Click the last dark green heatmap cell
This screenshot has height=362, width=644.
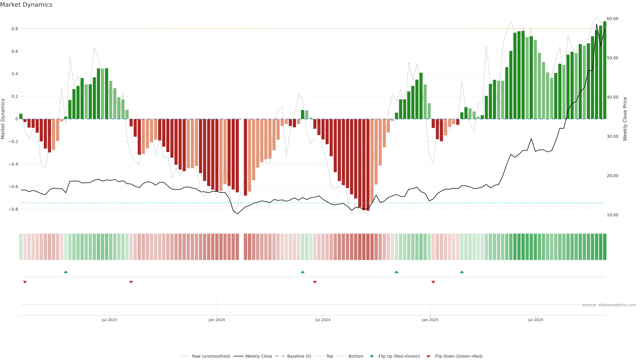coord(604,247)
